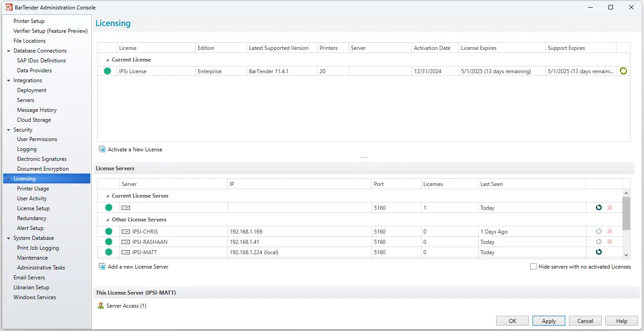Open Printer Usage under Licensing
Screen dimensions: 644x331
click(33, 189)
